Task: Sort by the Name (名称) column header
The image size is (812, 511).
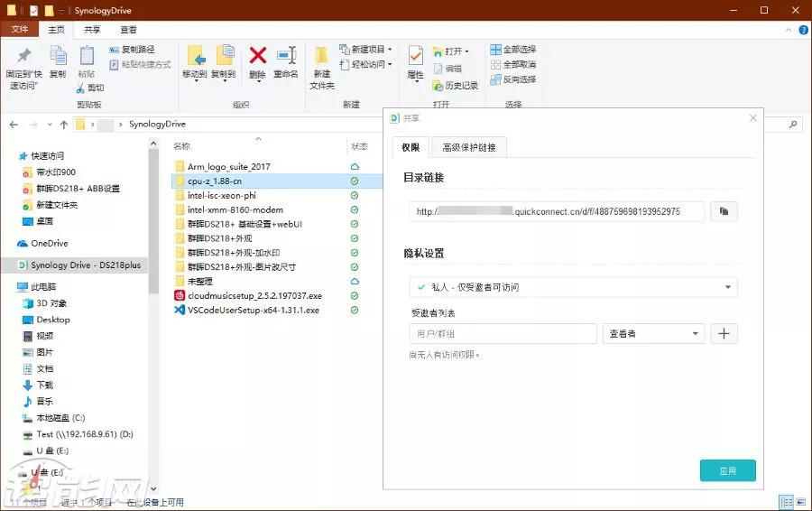Action: (x=181, y=146)
